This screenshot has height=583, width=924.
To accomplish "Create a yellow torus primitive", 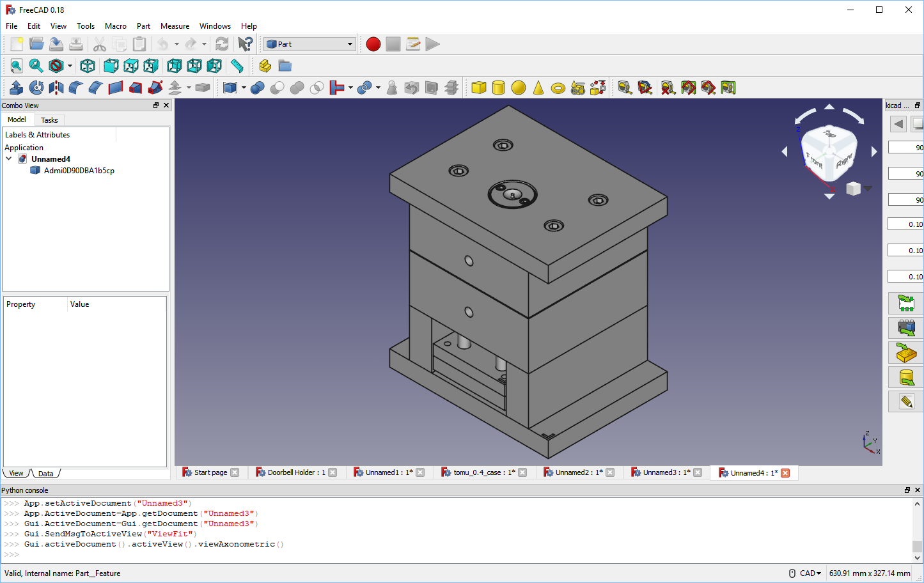I will pos(558,88).
